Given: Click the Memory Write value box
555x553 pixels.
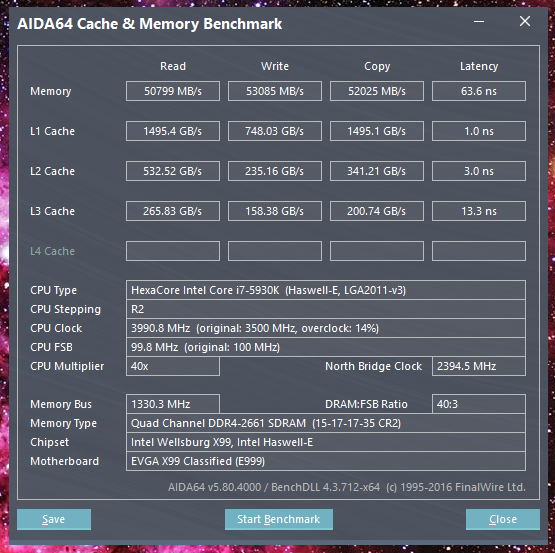Looking at the screenshot, I should click(x=275, y=91).
